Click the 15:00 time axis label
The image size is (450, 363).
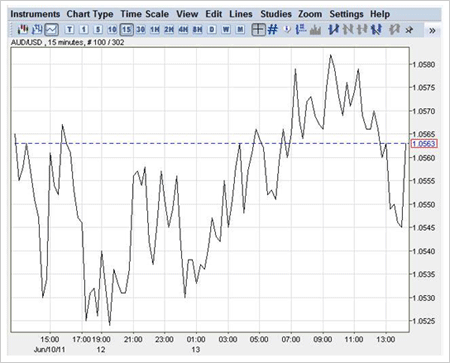(x=50, y=339)
